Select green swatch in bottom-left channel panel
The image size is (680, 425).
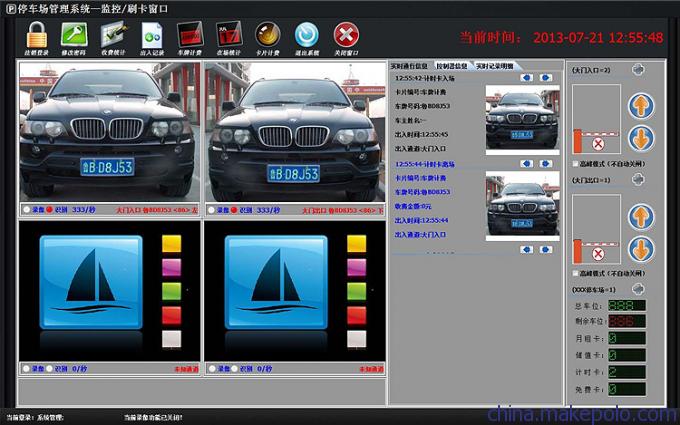(171, 291)
